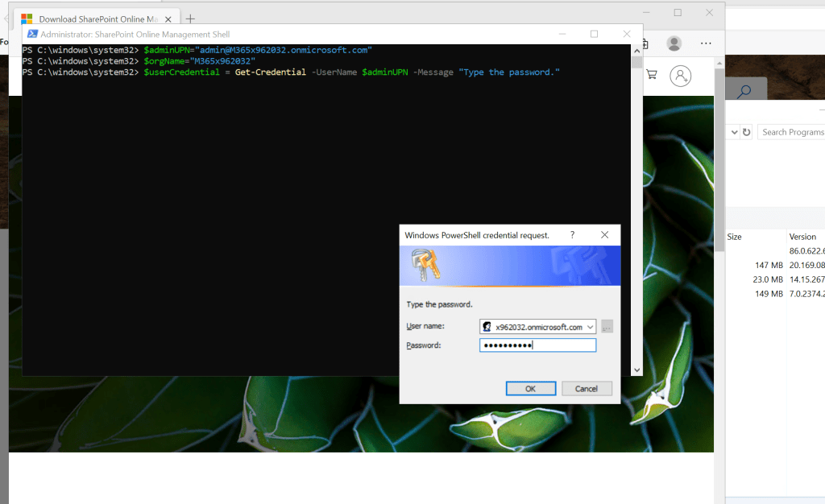Click OK in the credential request dialog
The height and width of the screenshot is (504, 825).
coord(530,388)
